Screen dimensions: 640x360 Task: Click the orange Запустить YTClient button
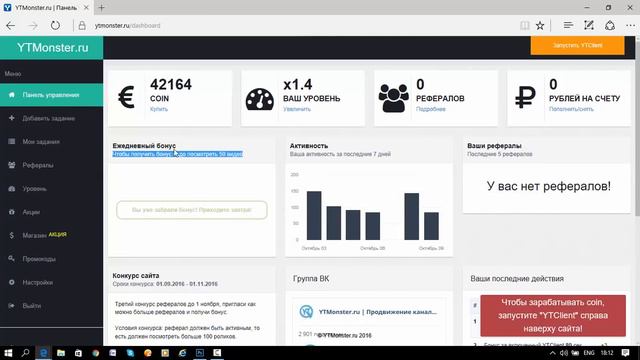coord(578,45)
